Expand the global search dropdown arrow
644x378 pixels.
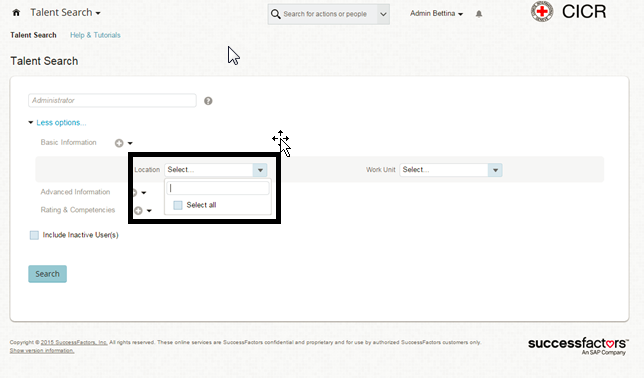[x=383, y=14]
